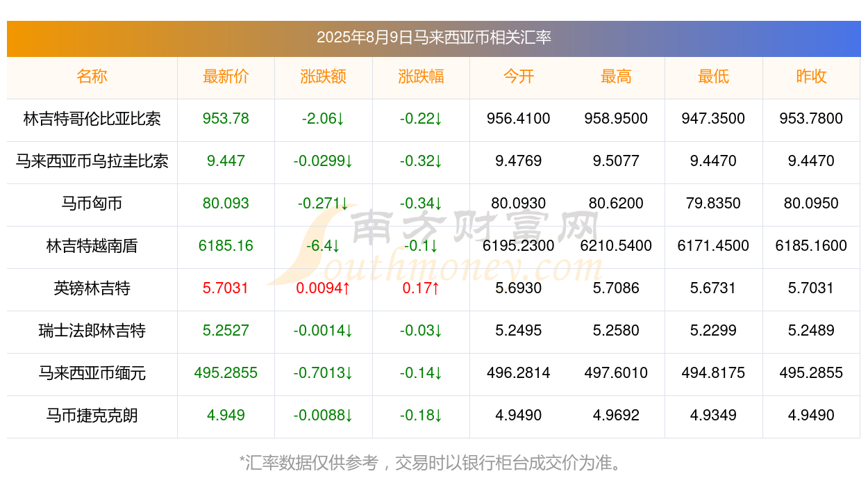Image resolution: width=868 pixels, height=485 pixels.
Task: Click the red change amount 0.0094↑
Action: 324,288
